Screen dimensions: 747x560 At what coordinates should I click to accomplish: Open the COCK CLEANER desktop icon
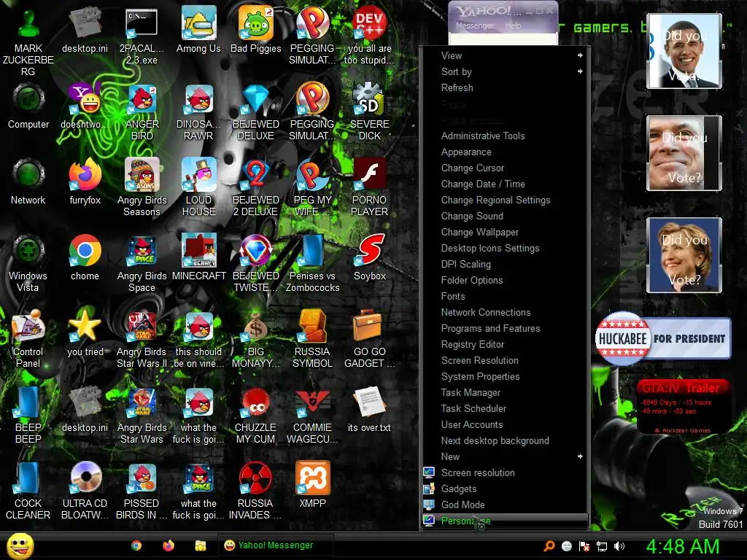[x=28, y=491]
